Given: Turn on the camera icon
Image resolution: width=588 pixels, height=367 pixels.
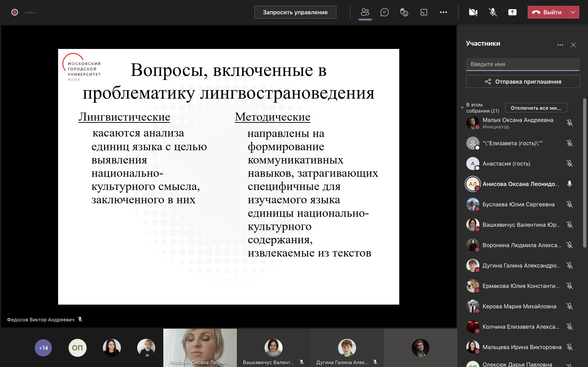Looking at the screenshot, I should point(473,12).
